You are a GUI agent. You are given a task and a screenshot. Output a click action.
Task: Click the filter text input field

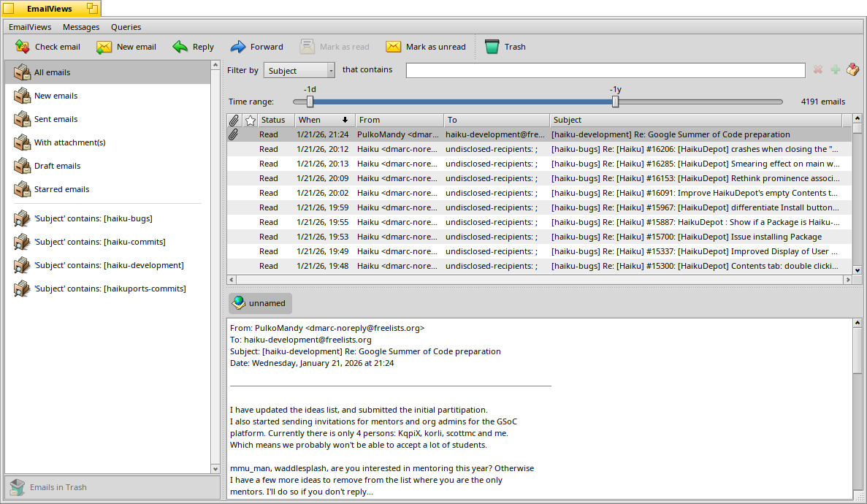pos(605,70)
